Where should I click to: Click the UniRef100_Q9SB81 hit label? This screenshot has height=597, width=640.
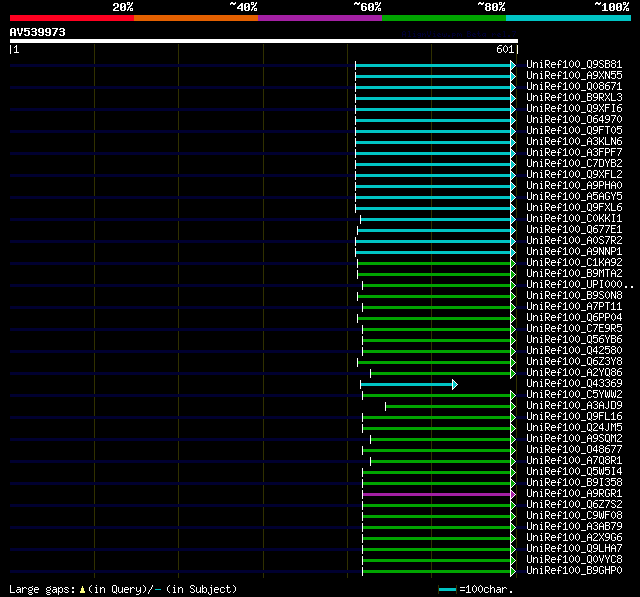[574, 64]
